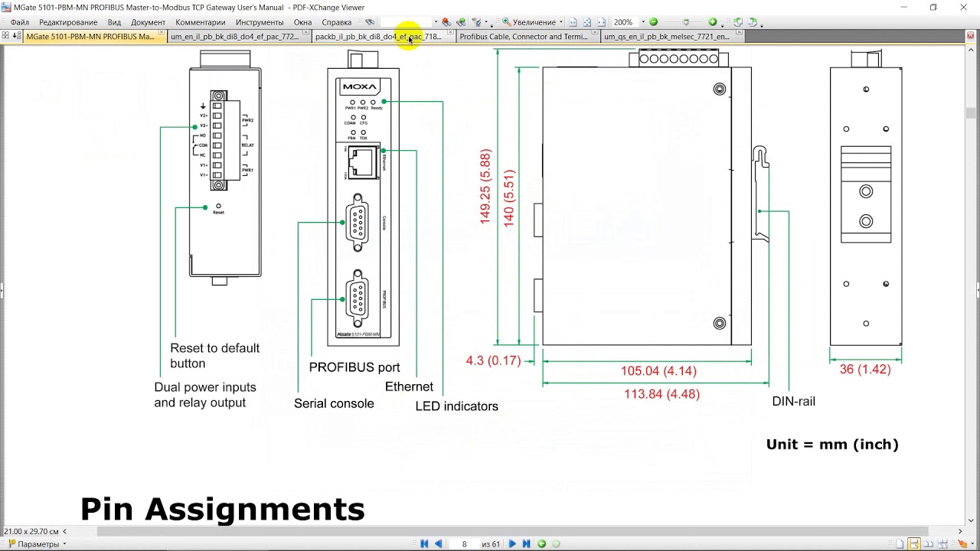Expand the Увеличение tool dropdown arrow
This screenshot has width=980, height=551.
coord(561,22)
